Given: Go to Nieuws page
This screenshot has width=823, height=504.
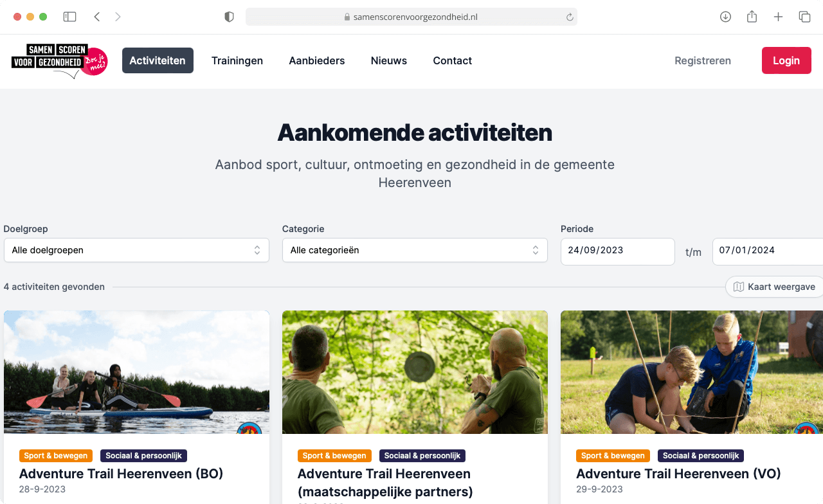Looking at the screenshot, I should pos(389,60).
